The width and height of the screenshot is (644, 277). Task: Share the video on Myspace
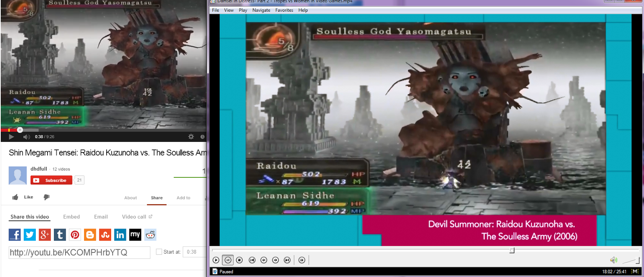coord(135,235)
